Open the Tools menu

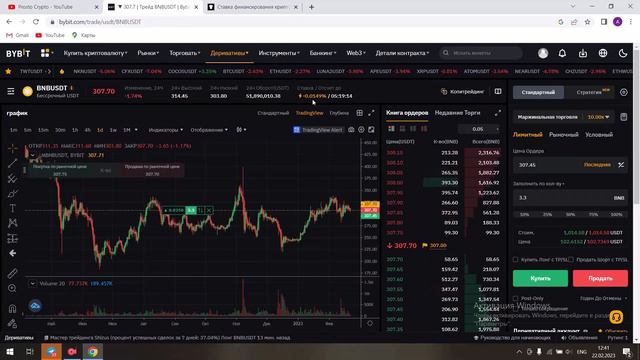pos(279,53)
